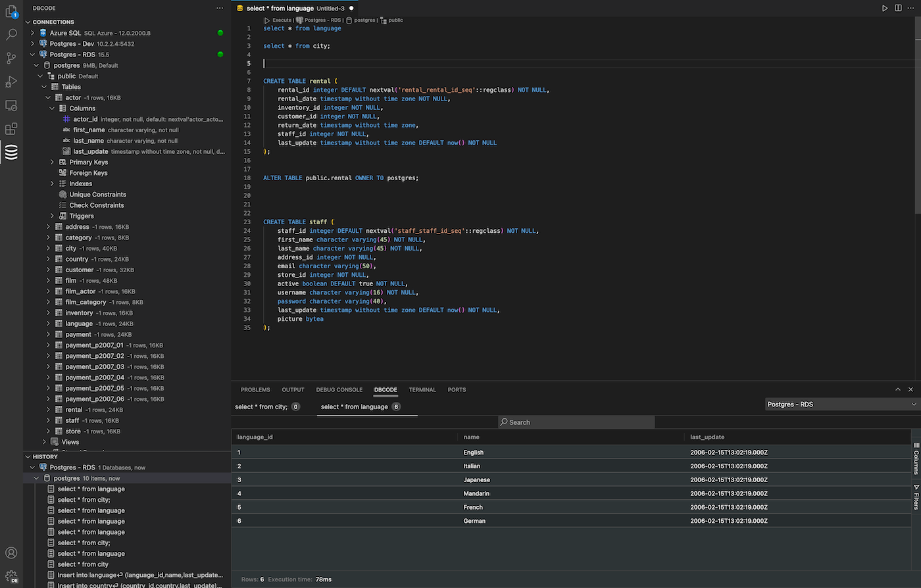
Task: Click the language_id column header
Action: pyautogui.click(x=255, y=437)
